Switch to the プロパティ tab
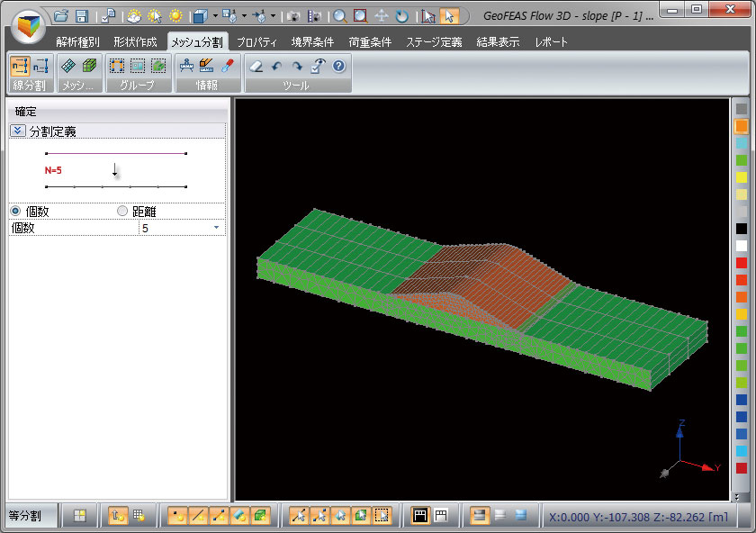The width and height of the screenshot is (756, 533). click(x=257, y=42)
